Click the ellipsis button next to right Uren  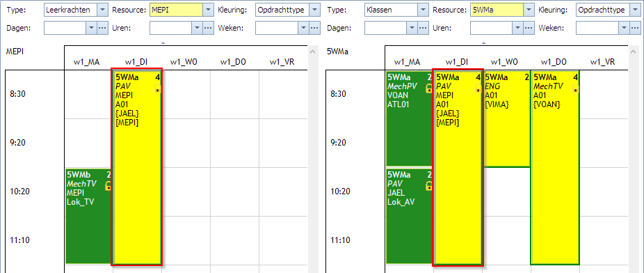pyautogui.click(x=529, y=28)
